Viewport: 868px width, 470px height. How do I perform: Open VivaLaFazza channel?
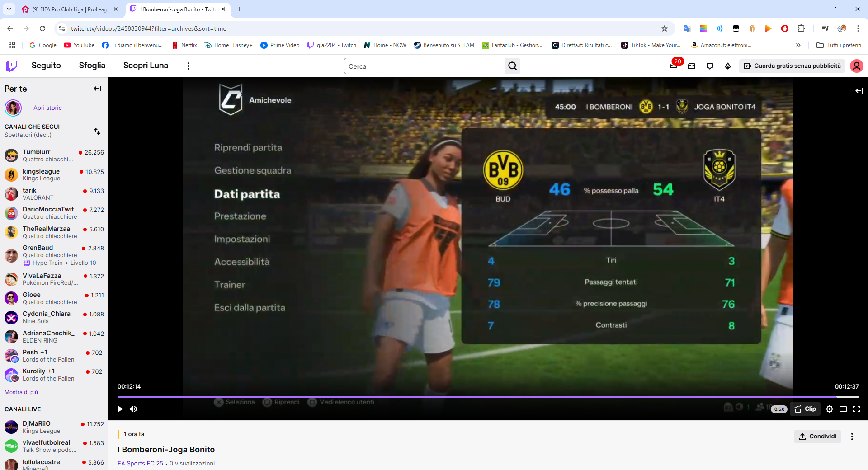coord(54,279)
